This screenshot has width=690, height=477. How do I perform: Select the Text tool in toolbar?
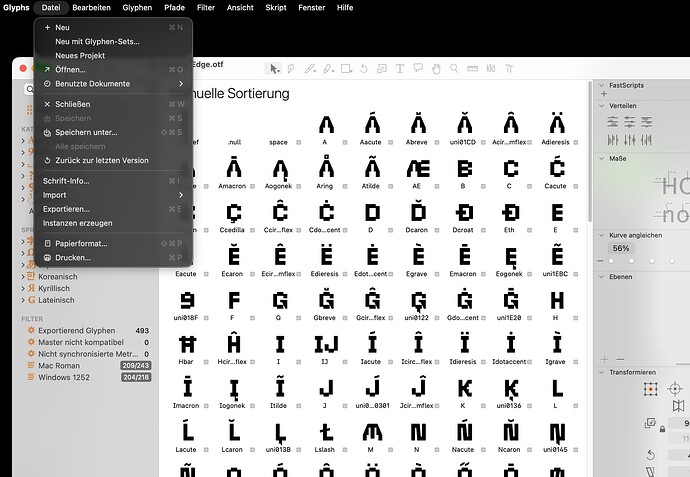399,69
